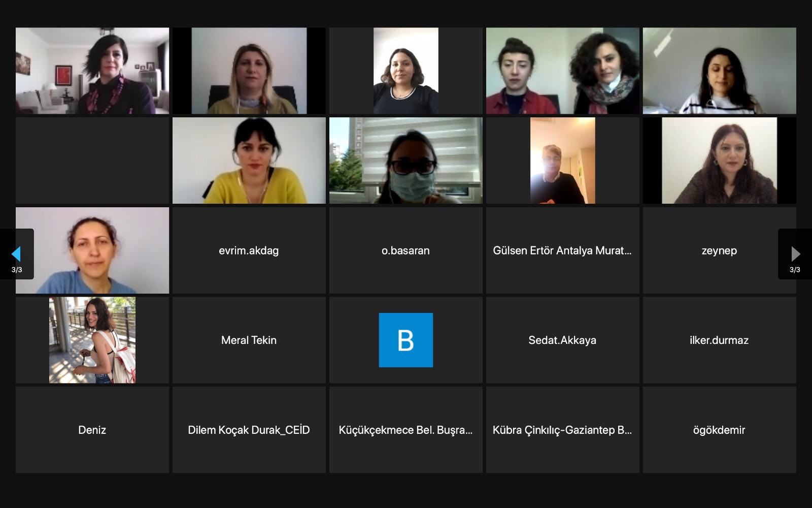Image resolution: width=812 pixels, height=508 pixels.
Task: Select Dilem Koçak Durak_CEİD tile
Action: point(249,430)
